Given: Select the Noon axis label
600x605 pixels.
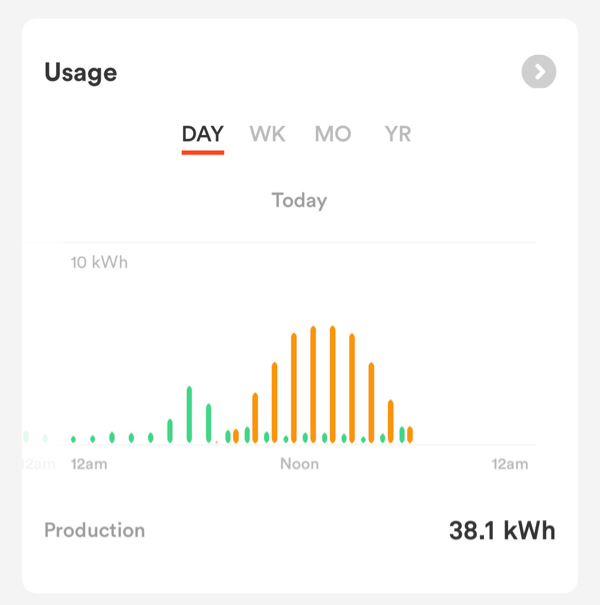Looking at the screenshot, I should [x=299, y=464].
